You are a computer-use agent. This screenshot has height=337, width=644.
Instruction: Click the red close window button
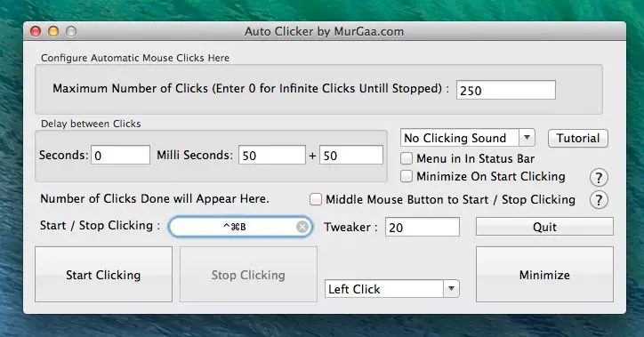[36, 31]
